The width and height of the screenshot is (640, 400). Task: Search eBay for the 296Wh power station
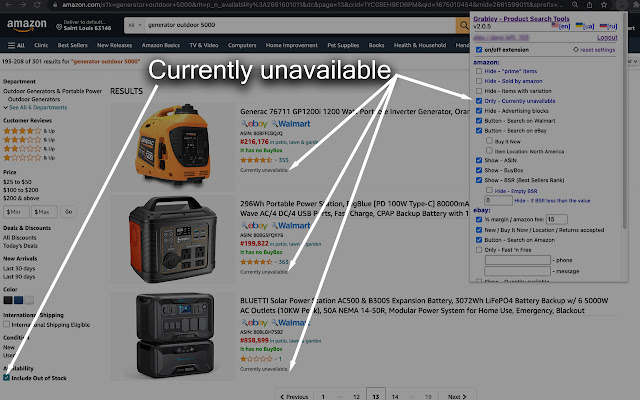coord(254,225)
